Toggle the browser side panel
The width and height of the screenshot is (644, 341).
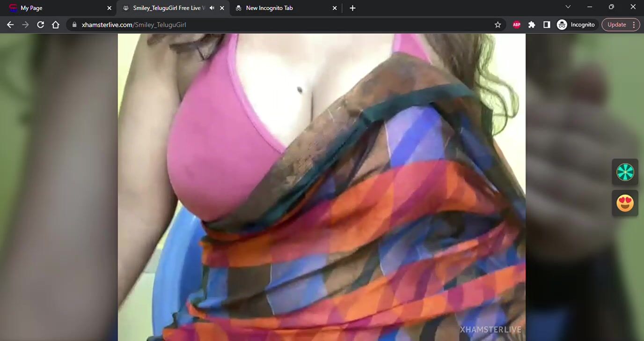pos(547,25)
